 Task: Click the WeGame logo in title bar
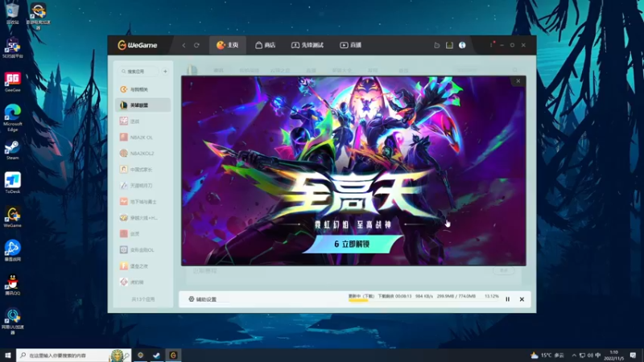click(x=137, y=45)
